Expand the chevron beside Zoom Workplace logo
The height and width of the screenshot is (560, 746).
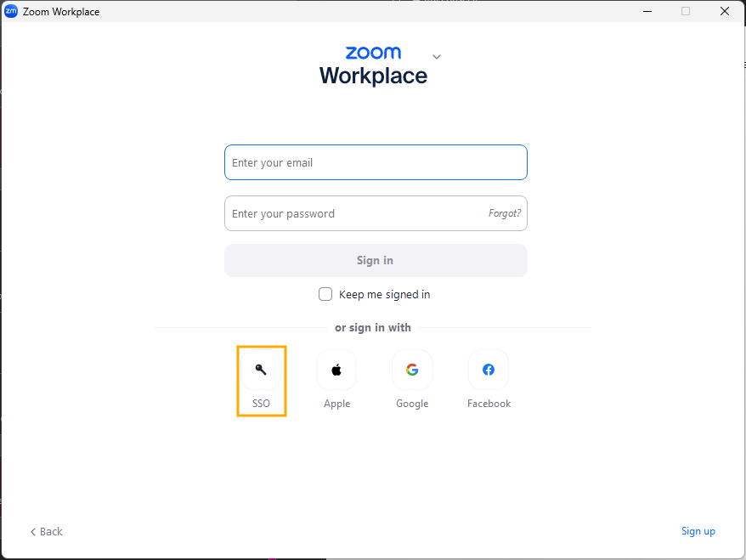[436, 57]
